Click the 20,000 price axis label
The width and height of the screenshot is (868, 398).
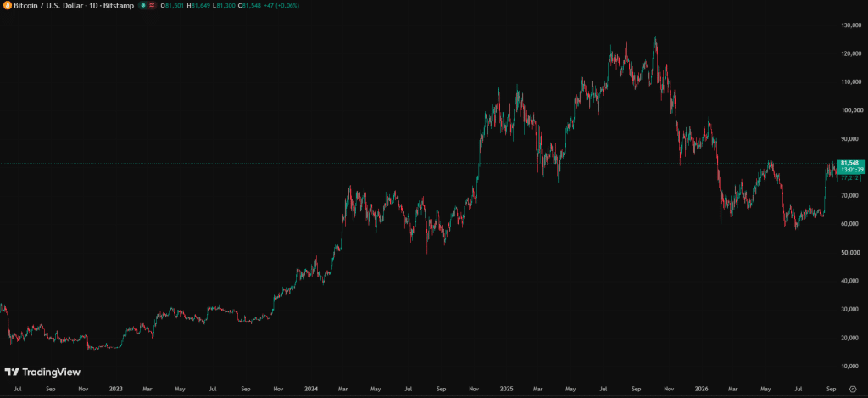[851, 338]
